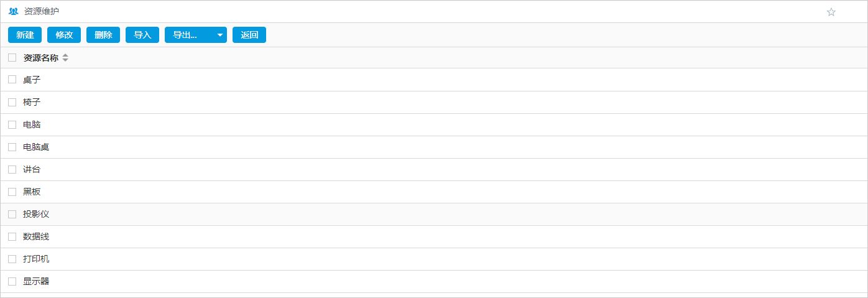The height and width of the screenshot is (298, 868).
Task: Toggle the select-all header checkbox
Action: click(x=12, y=58)
